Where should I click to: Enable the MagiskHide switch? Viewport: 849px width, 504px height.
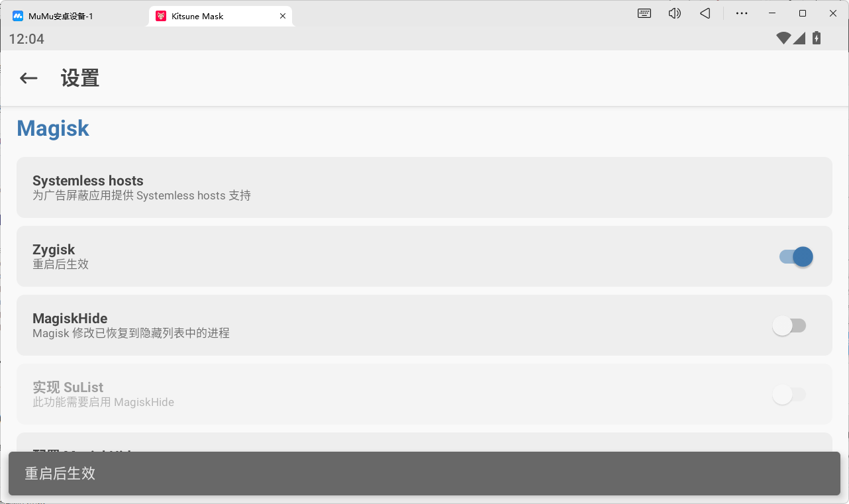pyautogui.click(x=789, y=325)
